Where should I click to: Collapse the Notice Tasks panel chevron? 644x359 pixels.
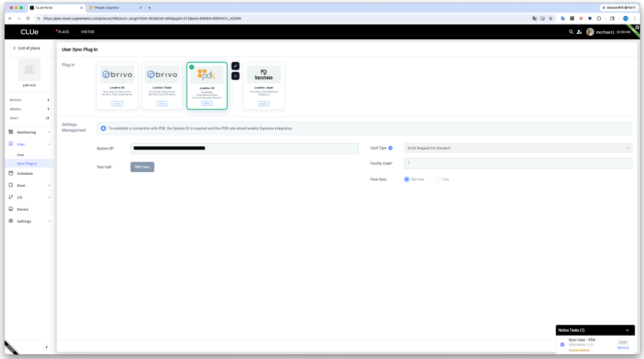[627, 330]
